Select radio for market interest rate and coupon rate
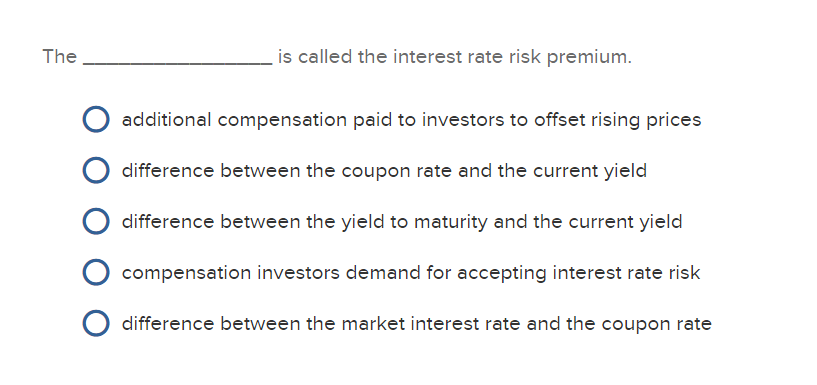This screenshot has height=385, width=817. coord(96,324)
